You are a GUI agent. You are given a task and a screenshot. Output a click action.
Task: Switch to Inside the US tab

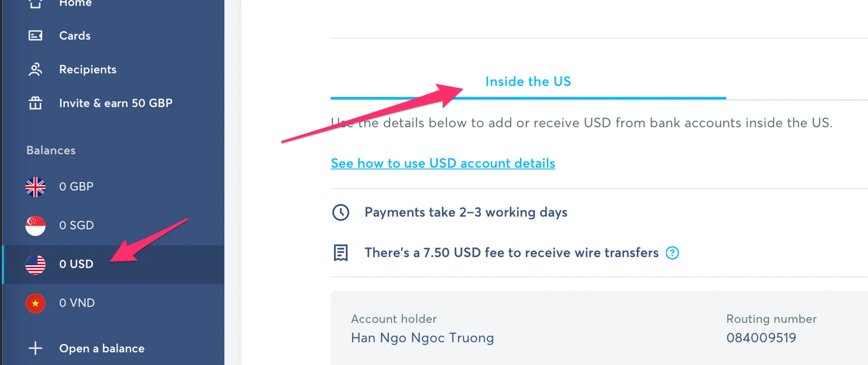tap(528, 81)
